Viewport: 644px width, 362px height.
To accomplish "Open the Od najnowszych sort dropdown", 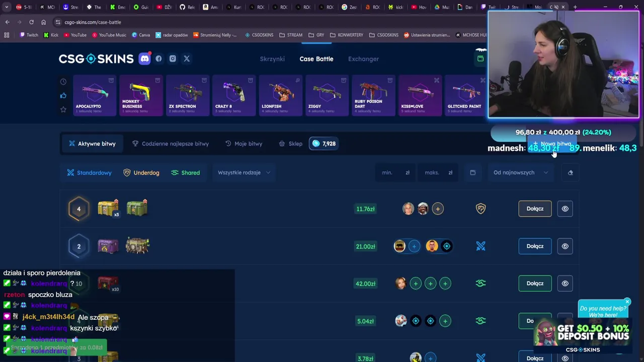I will (x=520, y=172).
